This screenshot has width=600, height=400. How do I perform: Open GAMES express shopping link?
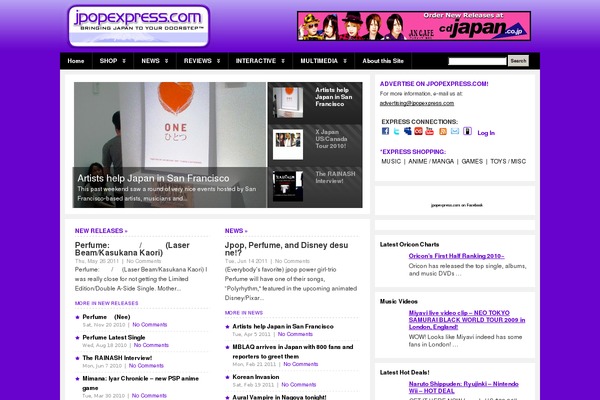[472, 162]
